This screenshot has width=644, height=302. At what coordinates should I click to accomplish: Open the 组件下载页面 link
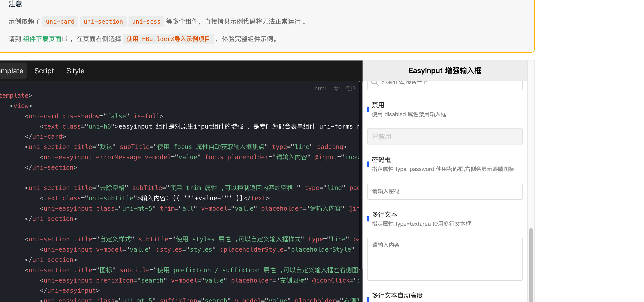(42, 39)
